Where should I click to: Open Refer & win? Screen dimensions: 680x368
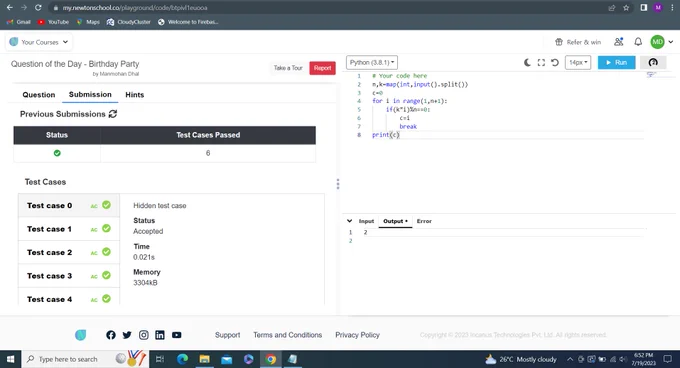pyautogui.click(x=578, y=42)
